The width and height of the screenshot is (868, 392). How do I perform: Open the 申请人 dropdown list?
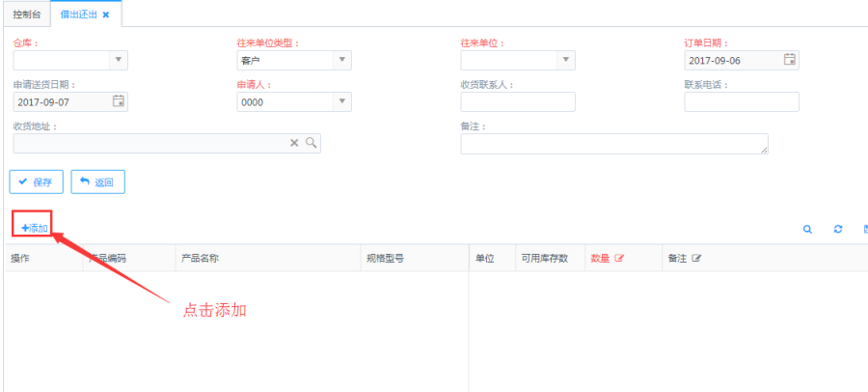[x=342, y=101]
